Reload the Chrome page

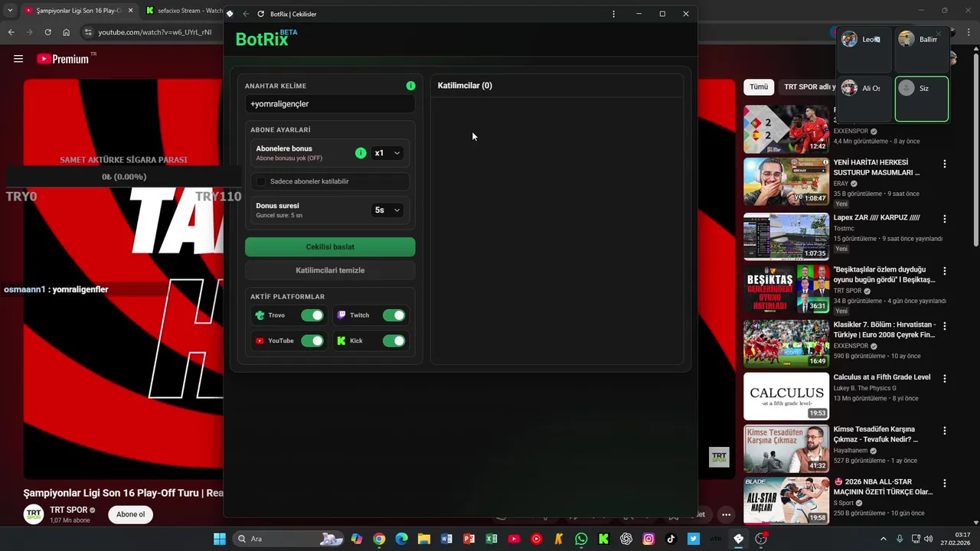(x=47, y=32)
